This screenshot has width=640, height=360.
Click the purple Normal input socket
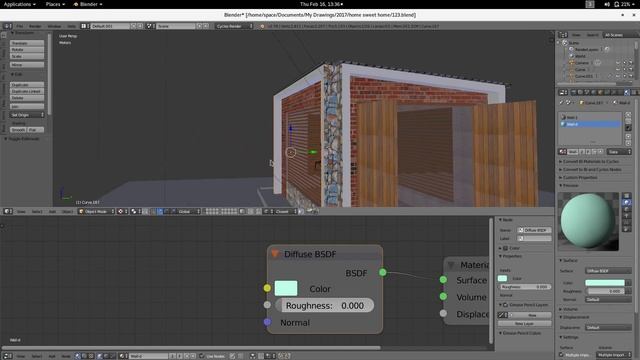pyautogui.click(x=267, y=322)
